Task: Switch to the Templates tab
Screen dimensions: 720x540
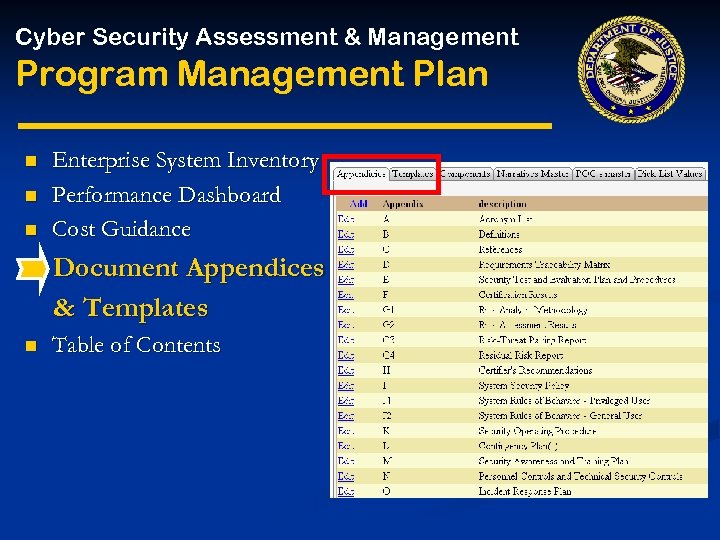Action: point(412,174)
